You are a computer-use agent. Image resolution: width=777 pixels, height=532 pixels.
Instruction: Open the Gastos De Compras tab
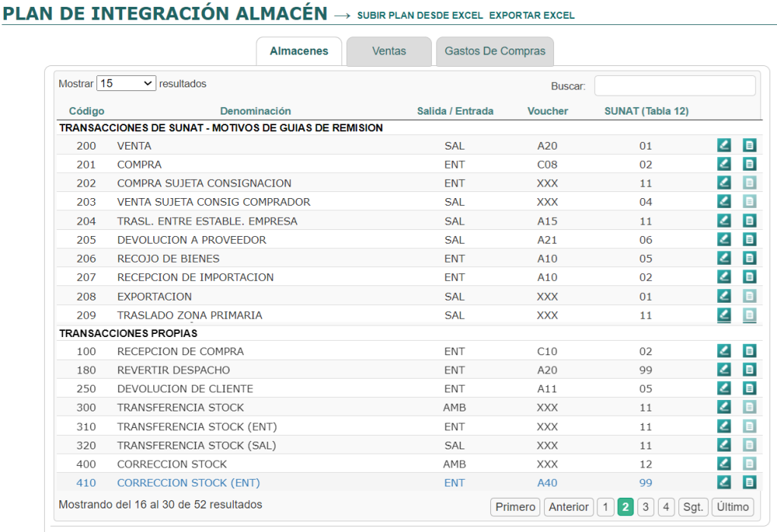tap(495, 52)
